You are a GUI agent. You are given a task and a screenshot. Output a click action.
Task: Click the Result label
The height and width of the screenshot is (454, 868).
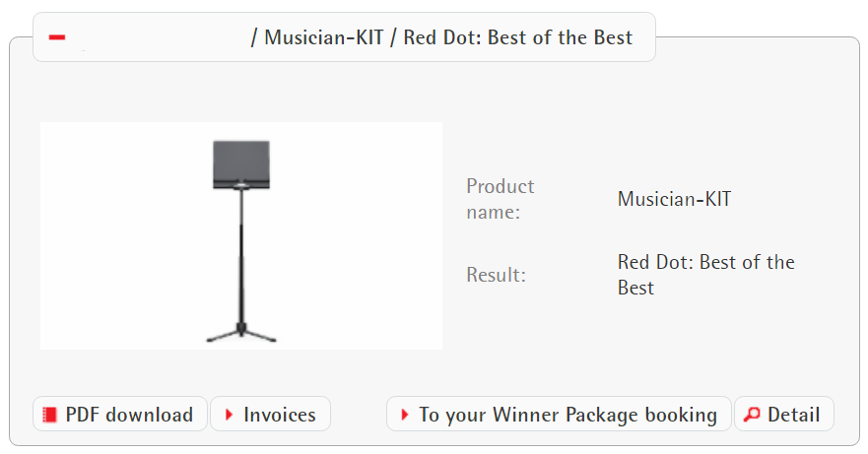(x=496, y=275)
